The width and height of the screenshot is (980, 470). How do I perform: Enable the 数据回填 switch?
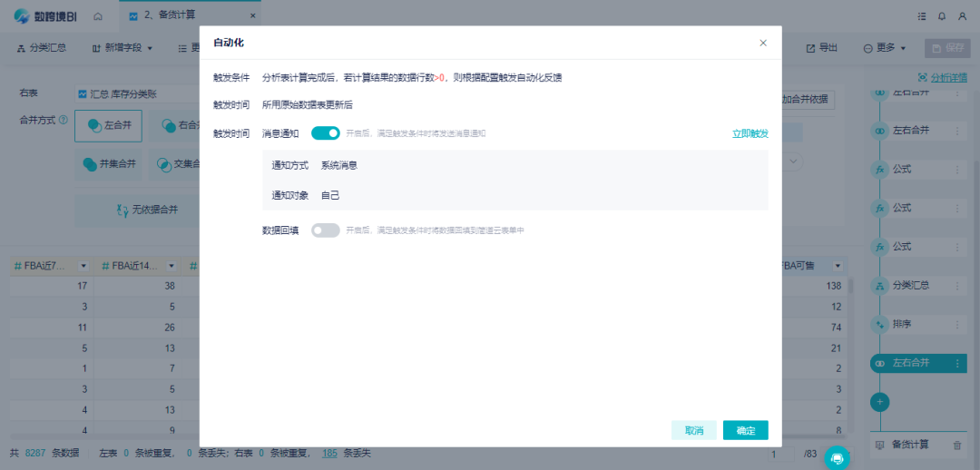(x=326, y=230)
